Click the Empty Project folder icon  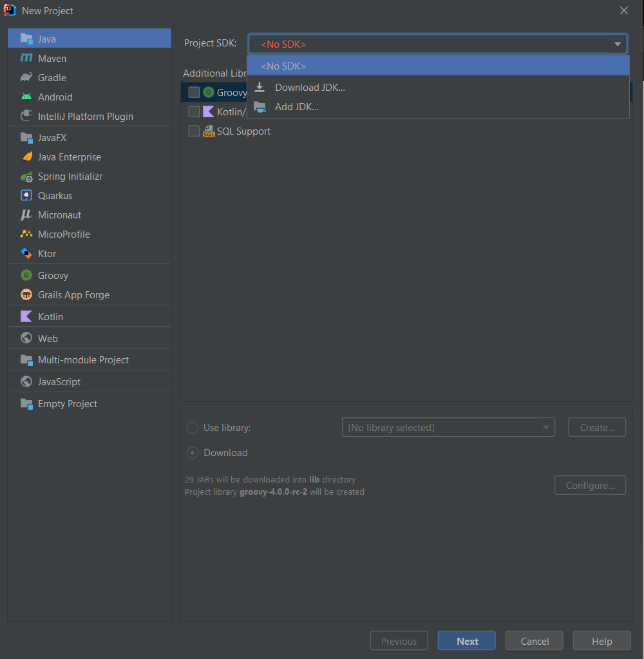pos(26,403)
